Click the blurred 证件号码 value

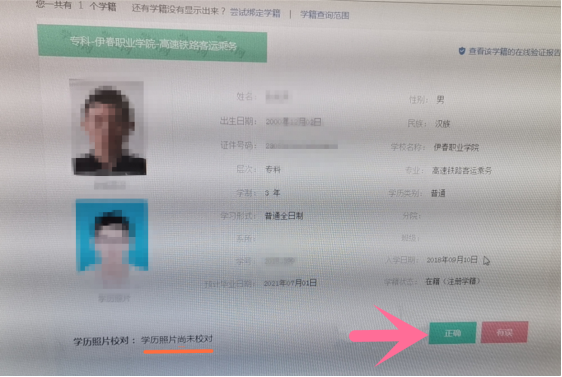point(301,146)
